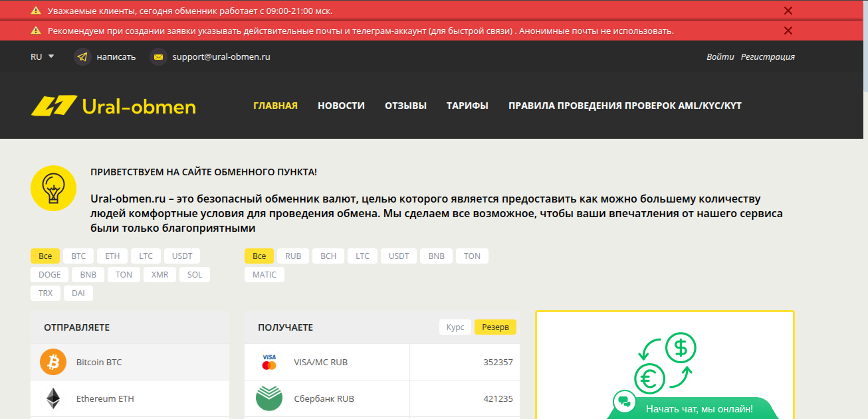Click the warning triangle icon in working hours banner
868x419 pixels.
tap(35, 11)
